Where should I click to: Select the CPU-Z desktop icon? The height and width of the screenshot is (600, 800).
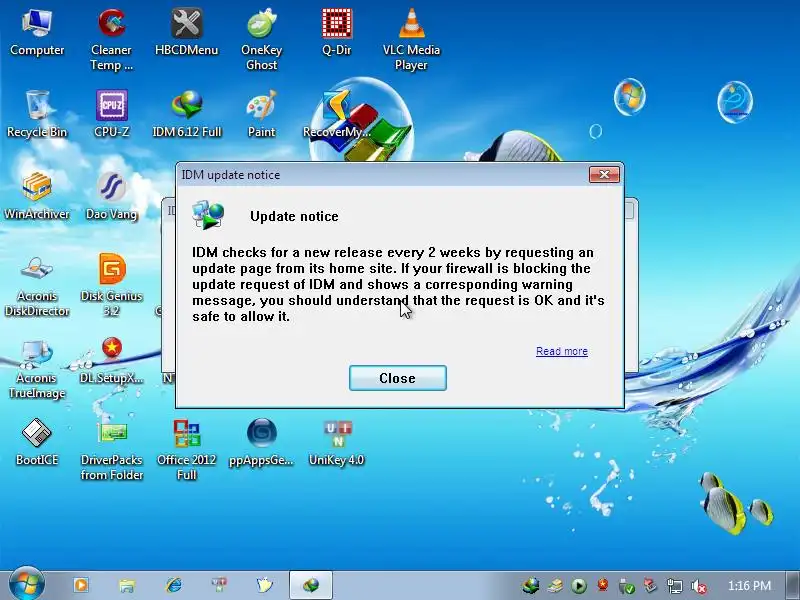111,114
